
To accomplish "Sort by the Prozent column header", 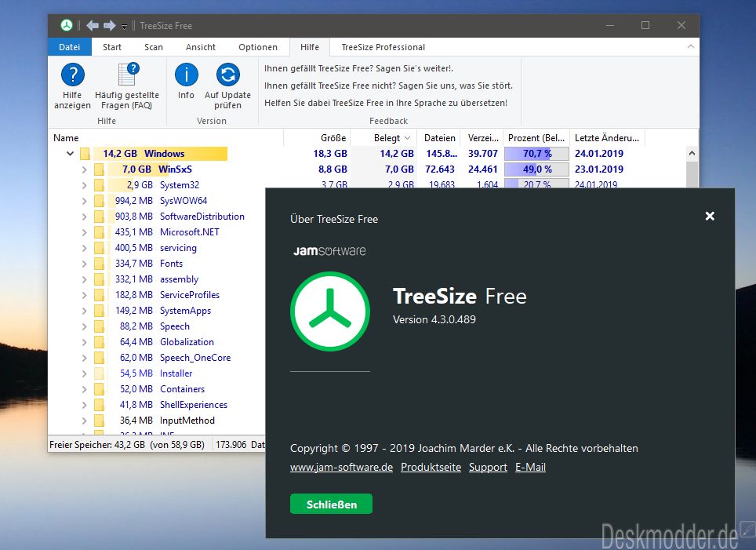I will [x=536, y=138].
